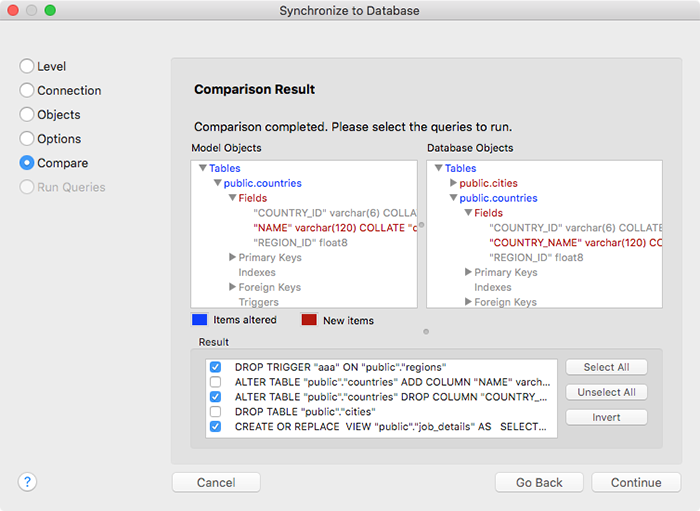The width and height of the screenshot is (700, 511).
Task: Collapse Fields under Database public.countries
Action: (468, 212)
